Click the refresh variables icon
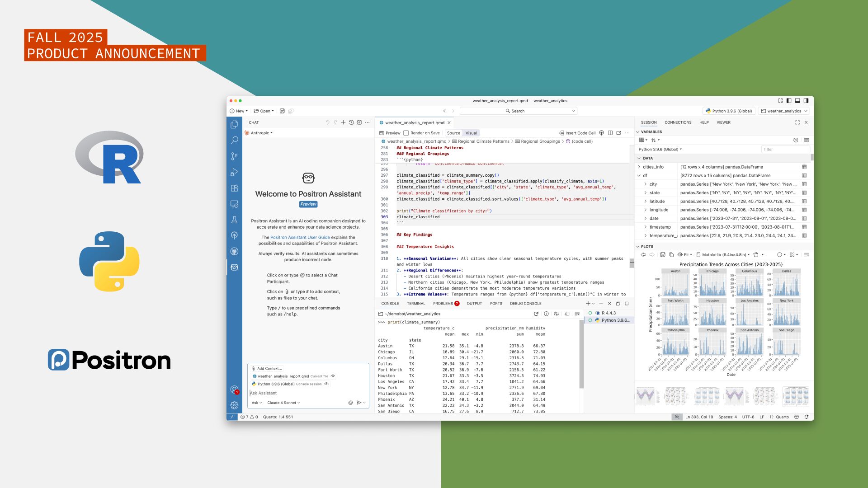 pyautogui.click(x=796, y=140)
